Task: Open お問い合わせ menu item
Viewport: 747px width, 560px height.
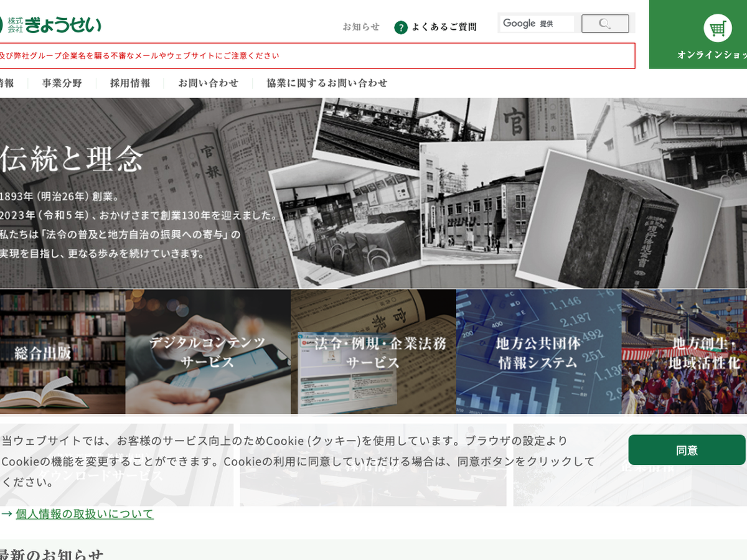Action: point(208,83)
